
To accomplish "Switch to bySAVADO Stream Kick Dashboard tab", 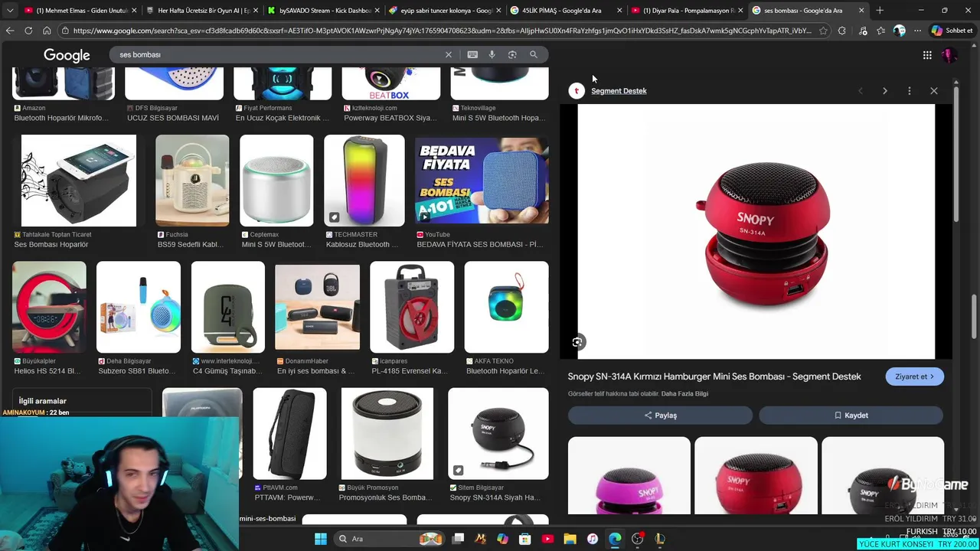I will [322, 11].
